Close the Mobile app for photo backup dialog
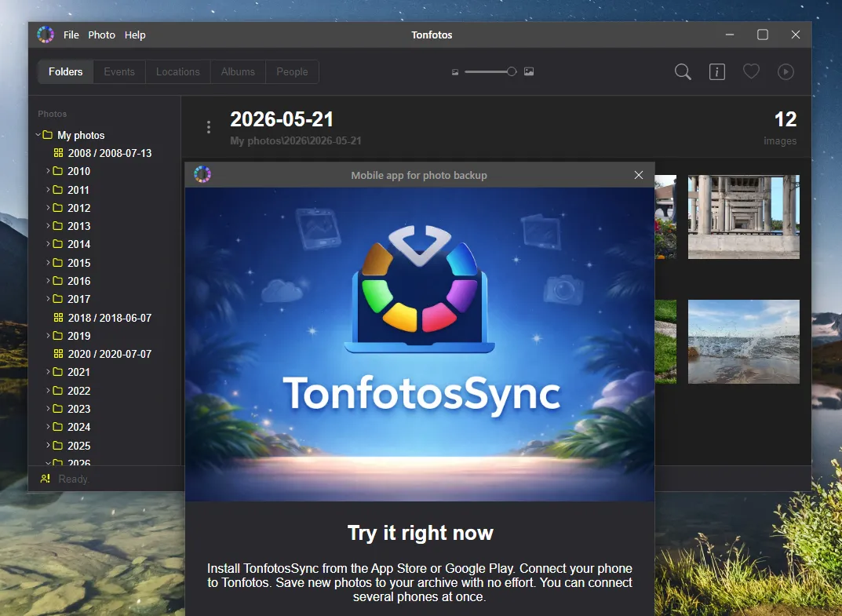 point(639,175)
